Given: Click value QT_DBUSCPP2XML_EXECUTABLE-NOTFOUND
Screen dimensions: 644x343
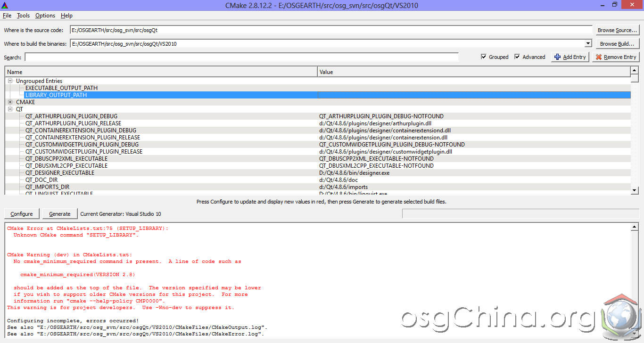Looking at the screenshot, I should pyautogui.click(x=376, y=159).
